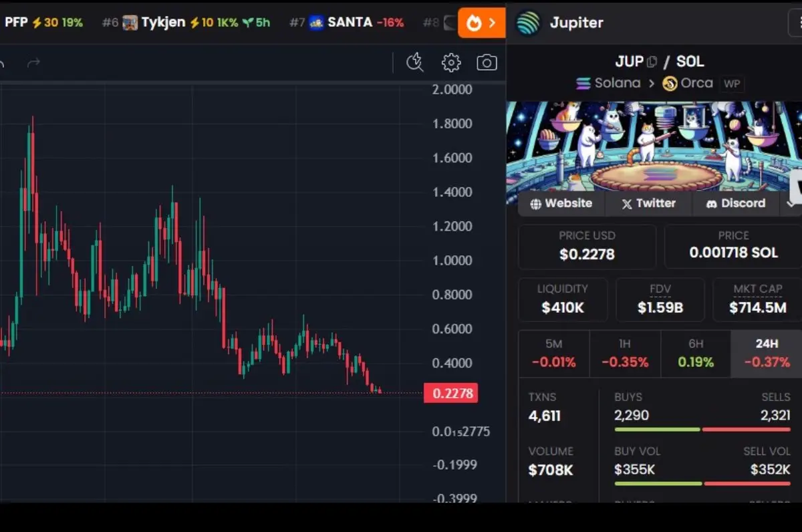Click the PRICE USD $0.2278 box
802x532 pixels.
pos(587,246)
